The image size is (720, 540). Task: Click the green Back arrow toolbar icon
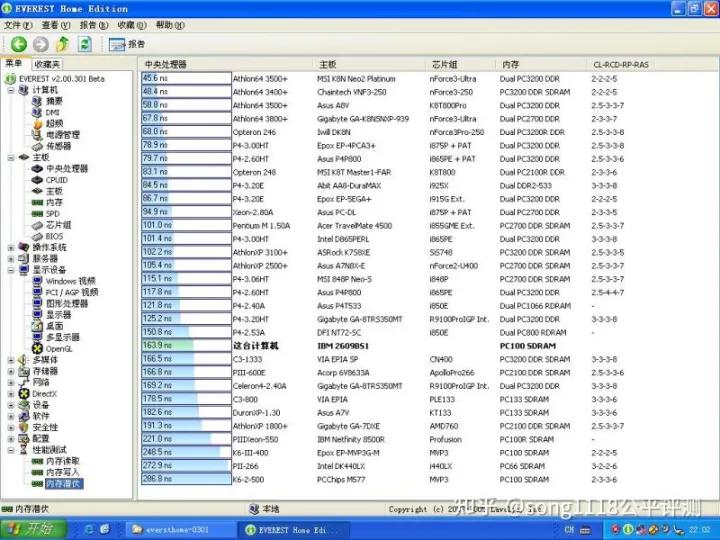(x=18, y=44)
